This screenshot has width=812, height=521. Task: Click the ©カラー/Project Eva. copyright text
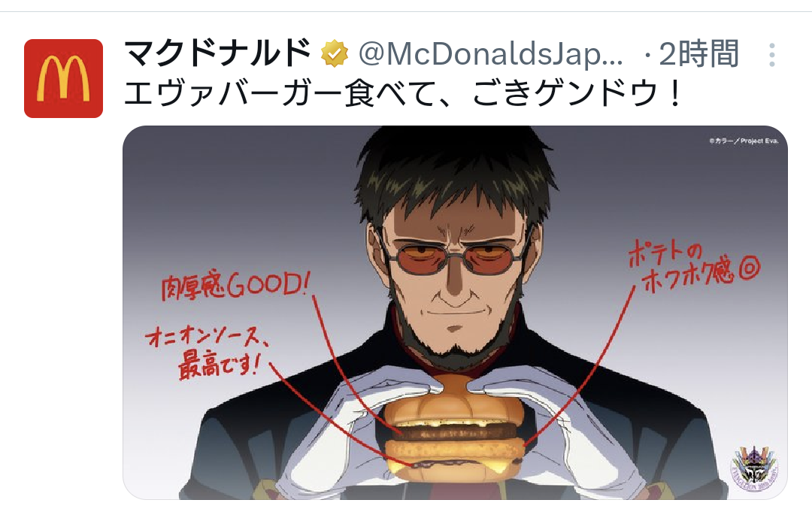pos(744,141)
